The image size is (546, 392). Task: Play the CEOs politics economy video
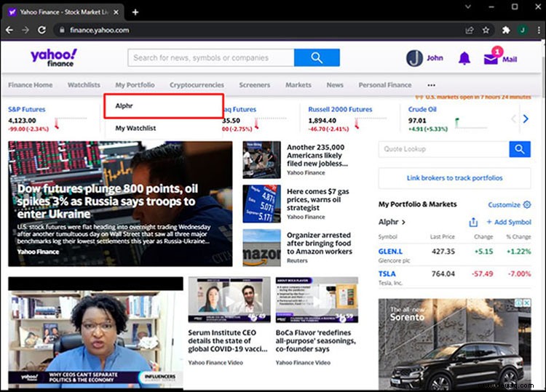96,334
